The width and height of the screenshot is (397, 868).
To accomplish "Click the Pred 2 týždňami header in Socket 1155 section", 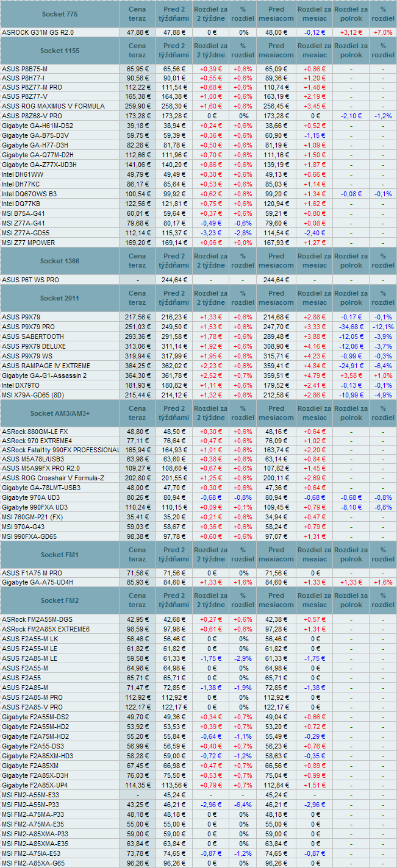I will point(174,51).
